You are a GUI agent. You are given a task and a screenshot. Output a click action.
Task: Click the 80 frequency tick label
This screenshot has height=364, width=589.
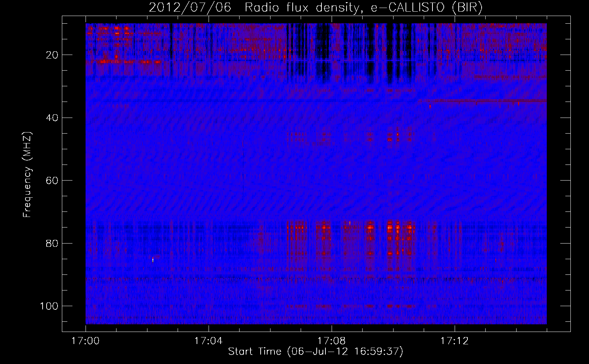tap(52, 243)
